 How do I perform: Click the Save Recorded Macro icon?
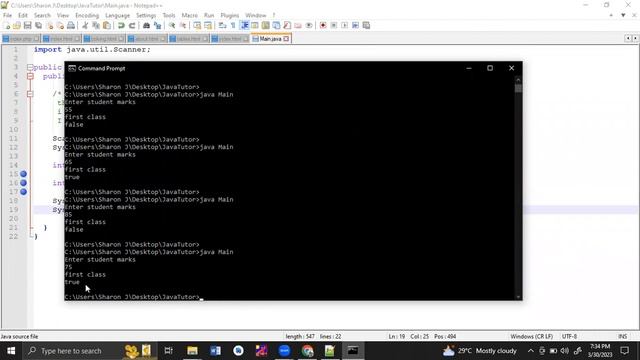click(x=367, y=25)
